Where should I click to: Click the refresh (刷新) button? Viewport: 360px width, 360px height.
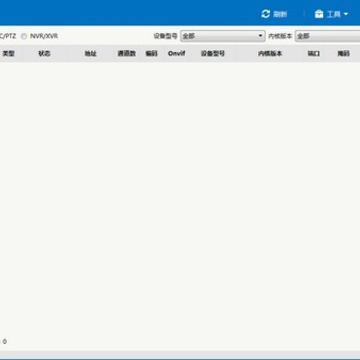coord(274,14)
